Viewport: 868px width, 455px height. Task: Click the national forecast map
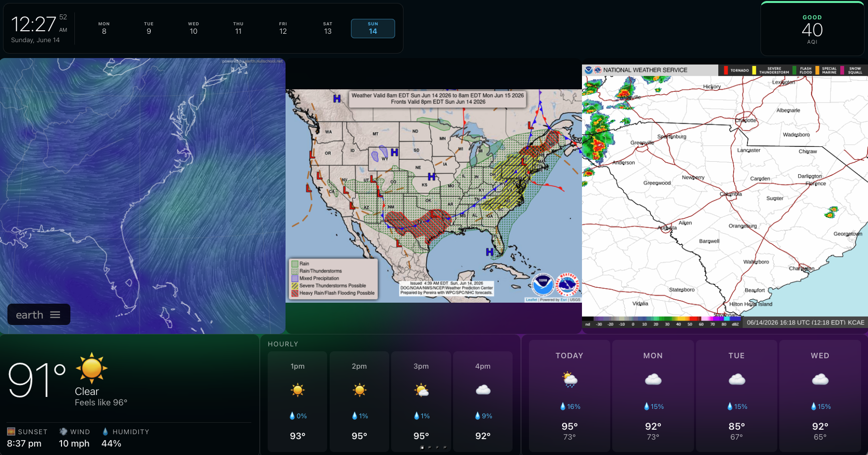tap(434, 196)
